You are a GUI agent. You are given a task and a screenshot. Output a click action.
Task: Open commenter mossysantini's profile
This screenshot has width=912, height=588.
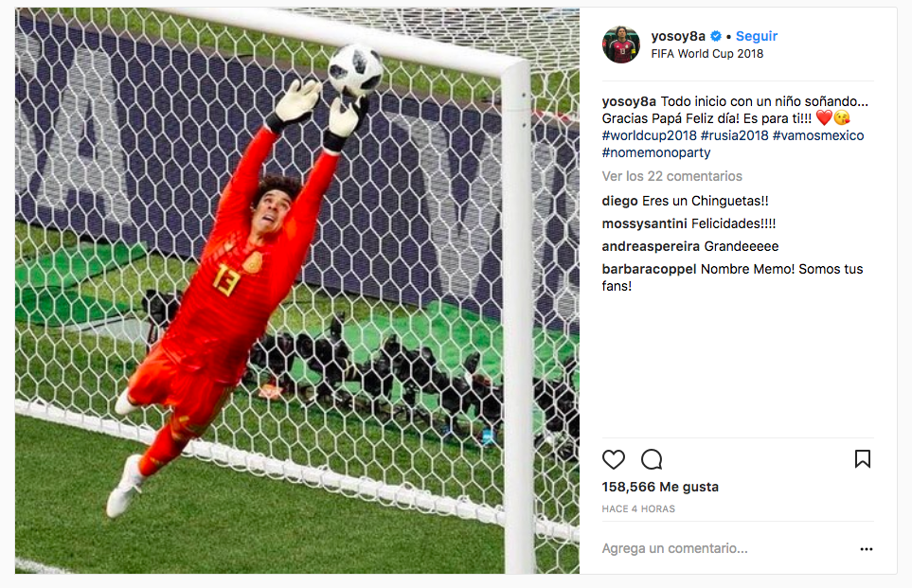click(644, 223)
